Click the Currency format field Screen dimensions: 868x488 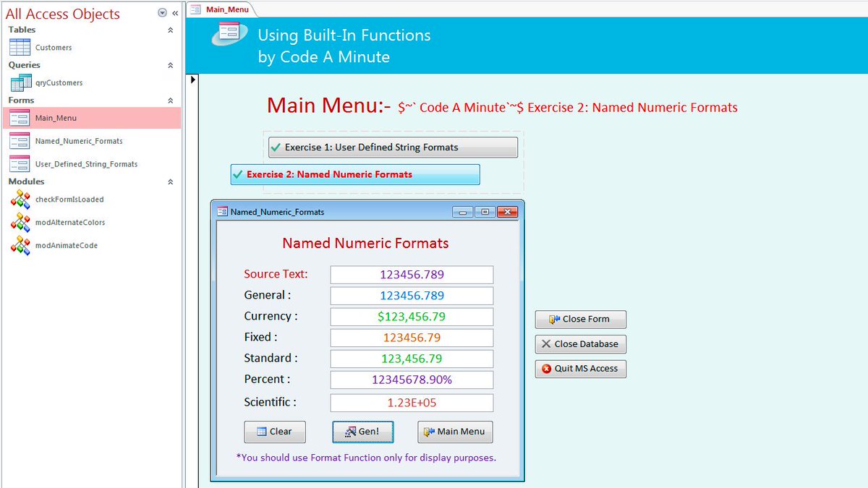pos(412,317)
